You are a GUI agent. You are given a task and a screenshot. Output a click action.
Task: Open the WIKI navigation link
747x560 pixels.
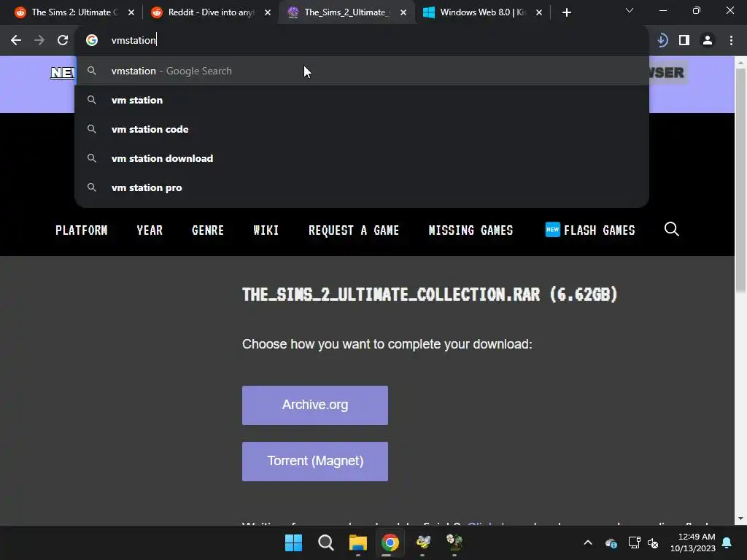click(266, 230)
